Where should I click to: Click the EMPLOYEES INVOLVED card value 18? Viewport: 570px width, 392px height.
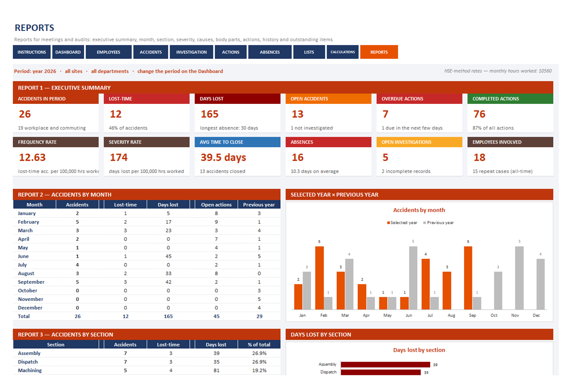[x=479, y=158]
